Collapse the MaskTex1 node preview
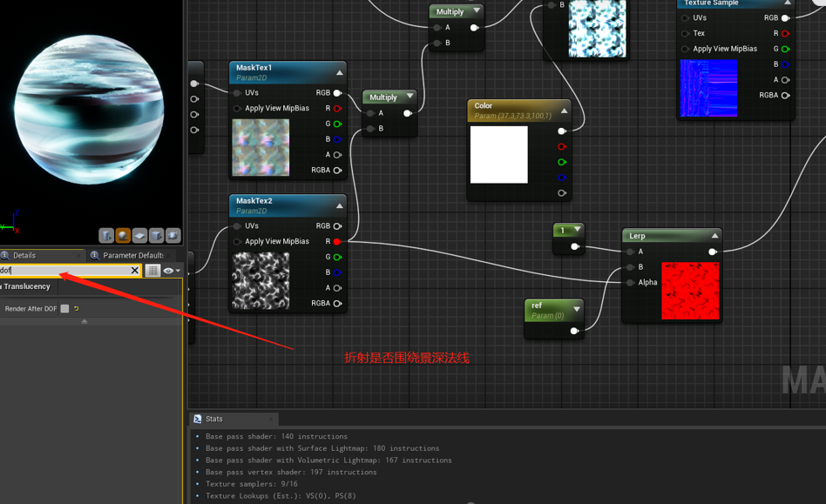The image size is (826, 504). tap(340, 72)
